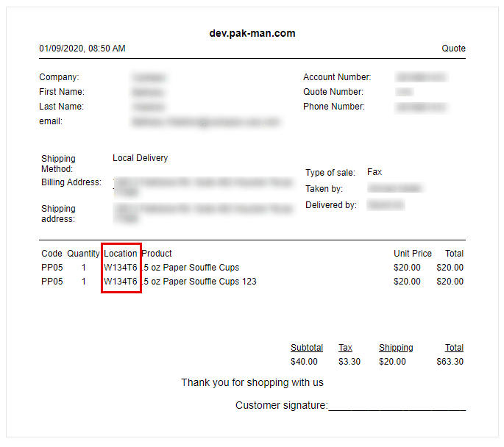Select the $63.30 grand total amount
Screen dimensions: 504x447
(450, 362)
